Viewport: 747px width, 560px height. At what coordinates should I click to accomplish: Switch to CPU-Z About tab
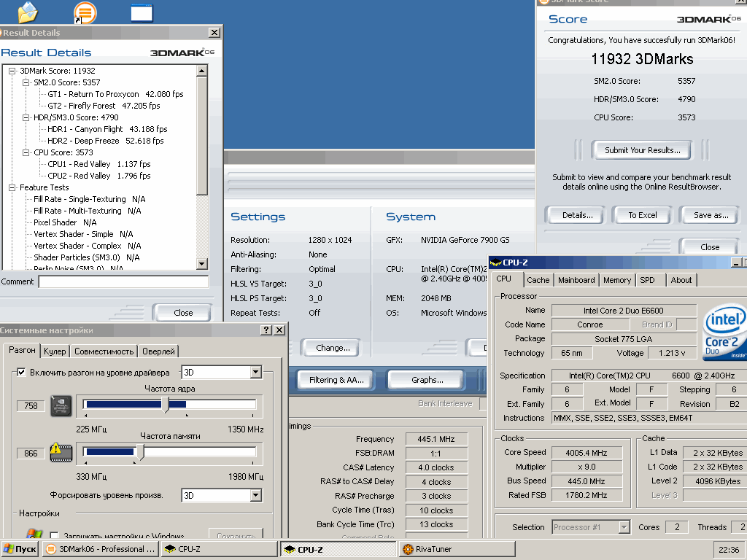coord(681,280)
